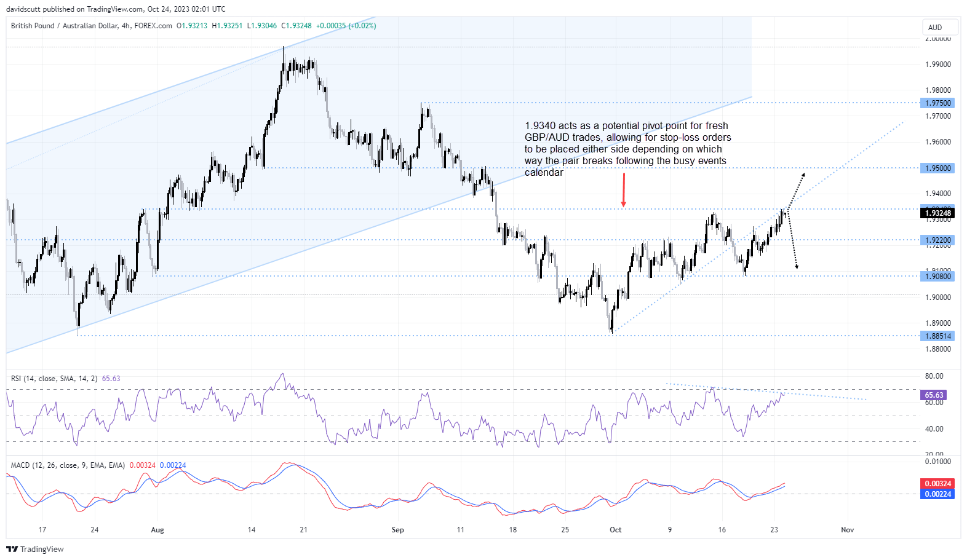Click the Nov date label on time axis

[848, 530]
